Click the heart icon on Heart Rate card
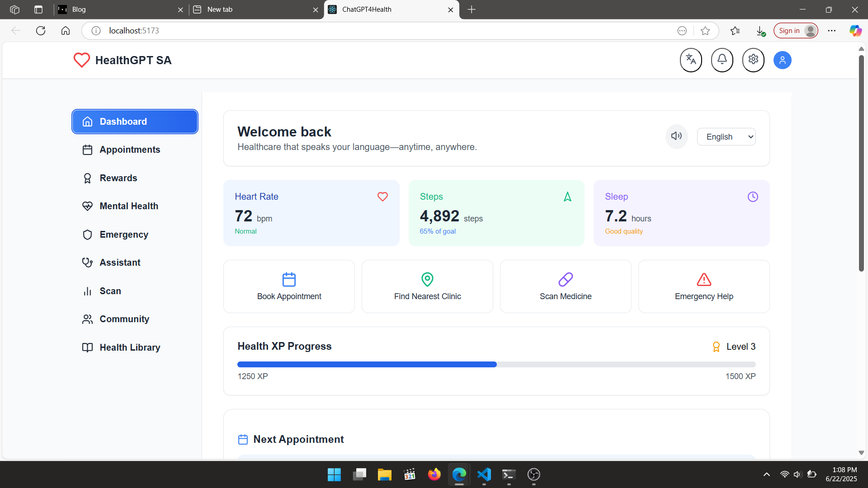The image size is (868, 488). point(382,197)
